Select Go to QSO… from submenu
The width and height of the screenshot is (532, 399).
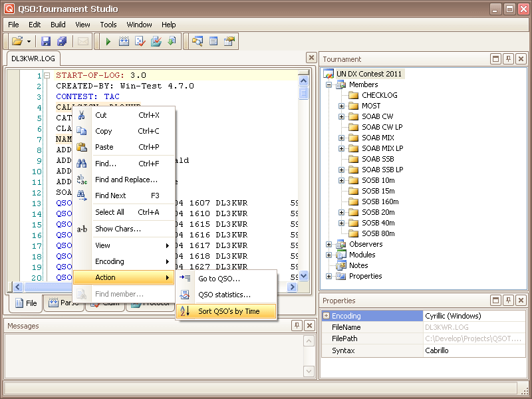(x=219, y=279)
